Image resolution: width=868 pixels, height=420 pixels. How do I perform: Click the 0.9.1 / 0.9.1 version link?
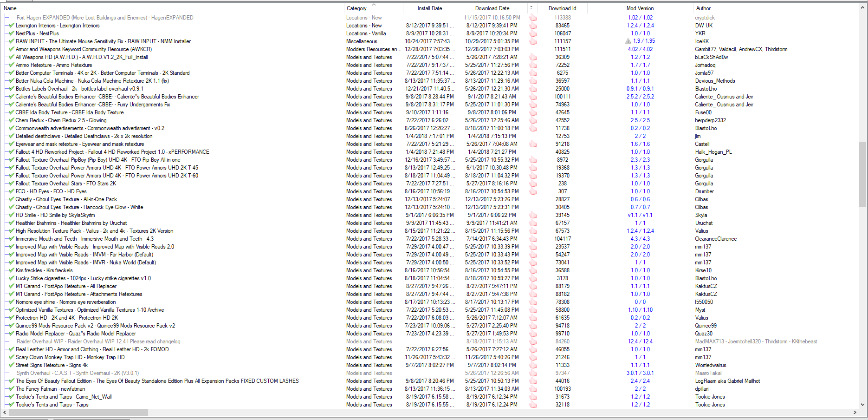[x=640, y=89]
